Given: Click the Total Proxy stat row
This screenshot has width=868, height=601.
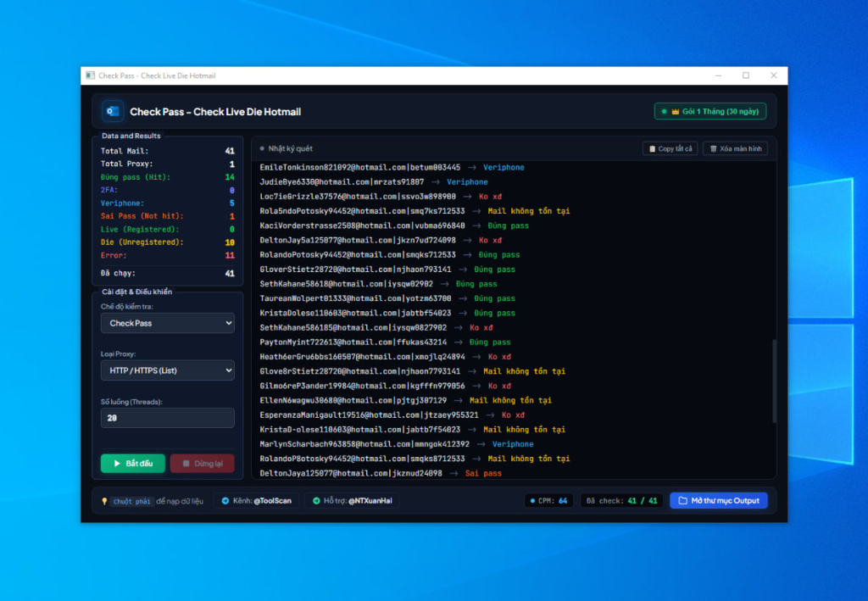Looking at the screenshot, I should pyautogui.click(x=167, y=164).
